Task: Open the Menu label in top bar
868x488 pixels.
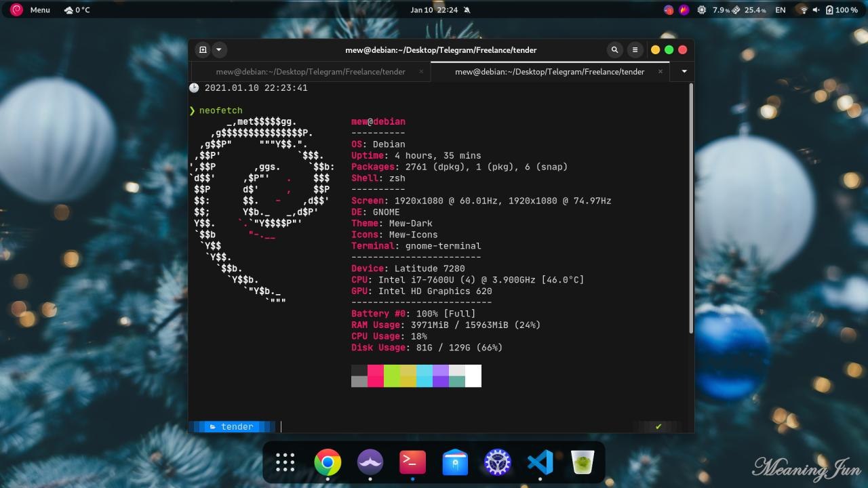Action: (40, 10)
